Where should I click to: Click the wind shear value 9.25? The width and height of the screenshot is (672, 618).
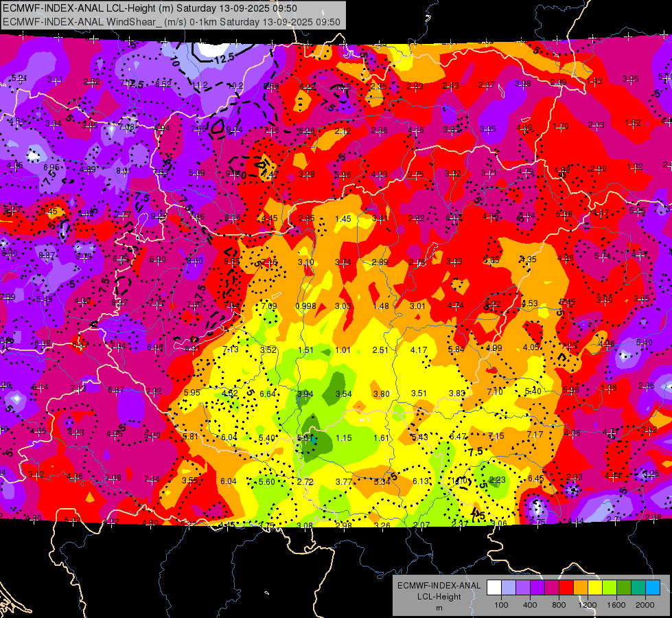(x=159, y=216)
